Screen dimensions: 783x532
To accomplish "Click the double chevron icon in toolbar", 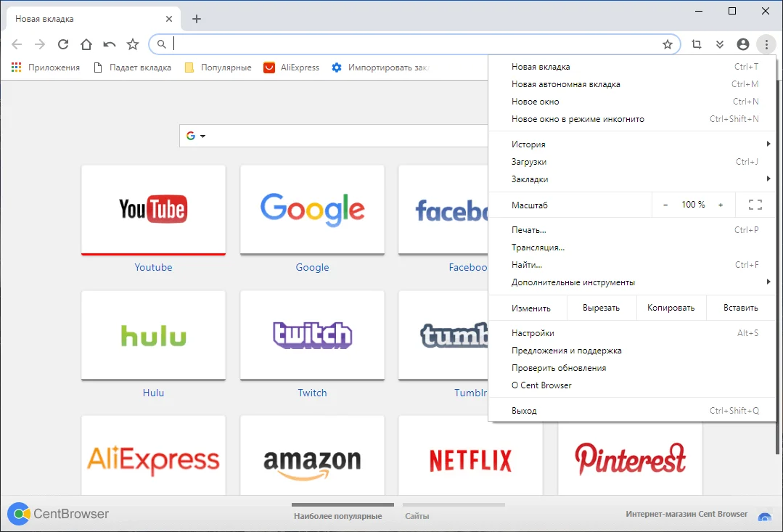I will tap(720, 44).
